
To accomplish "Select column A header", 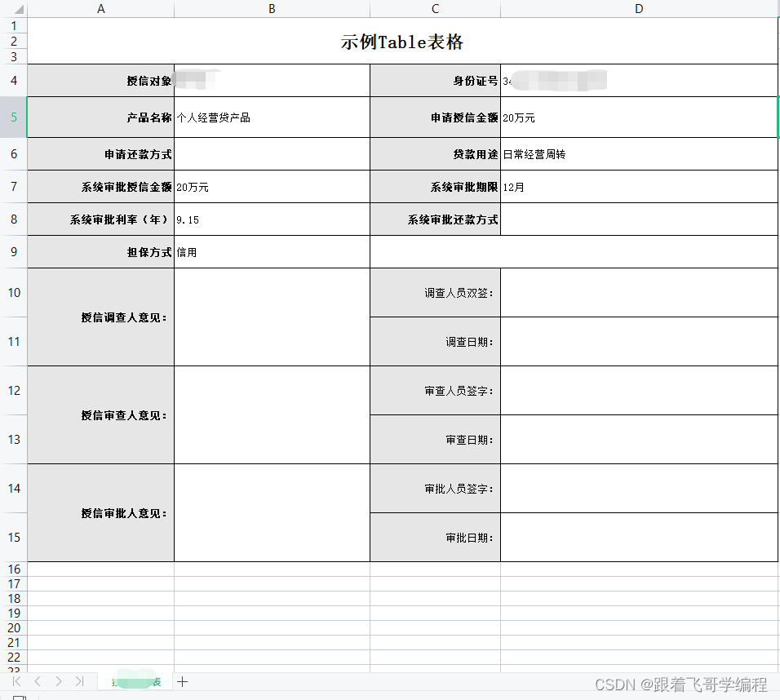I will (100, 9).
